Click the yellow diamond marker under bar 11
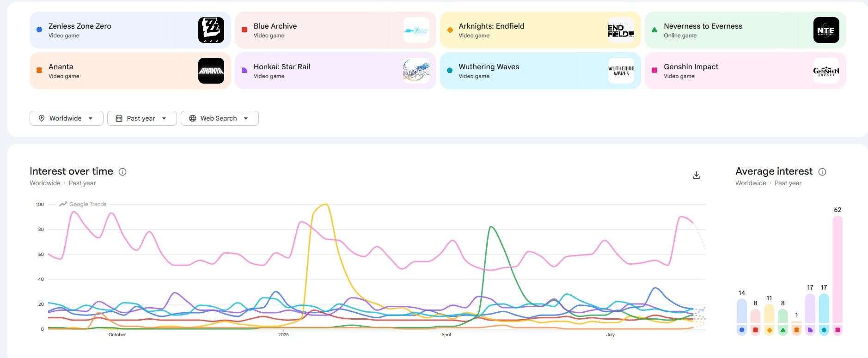This screenshot has width=868, height=358. tap(769, 330)
